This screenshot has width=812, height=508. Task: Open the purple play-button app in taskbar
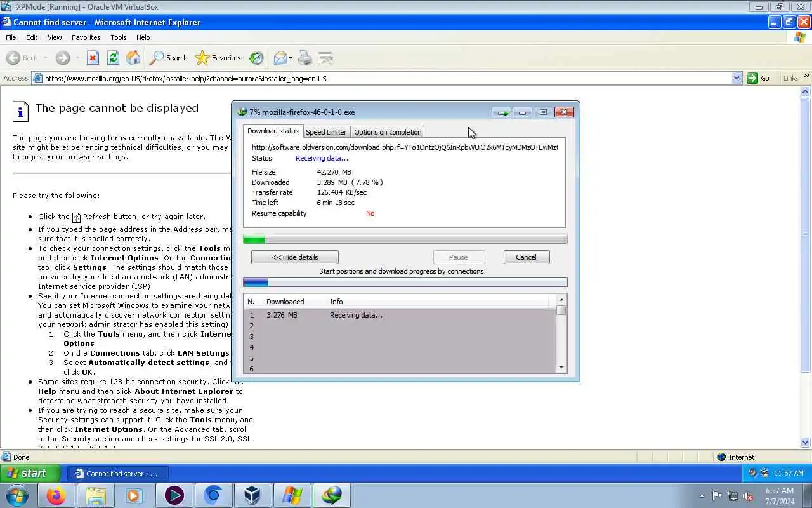174,495
